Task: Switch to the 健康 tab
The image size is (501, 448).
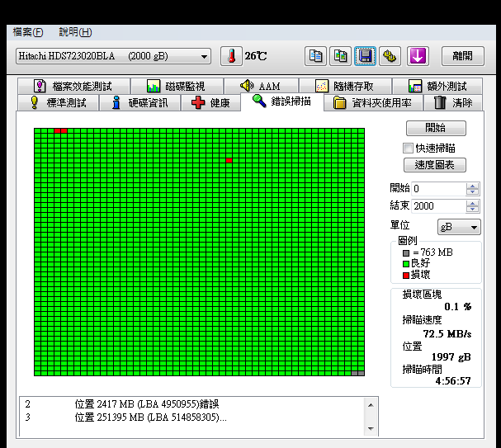Action: click(x=210, y=102)
